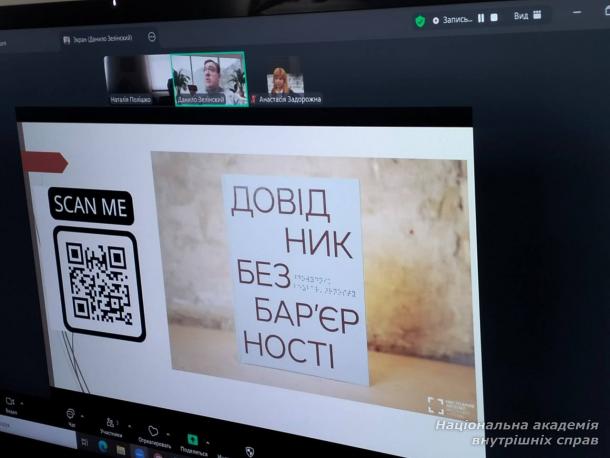Click the SCAN ME label on slide
Viewport: 610px width, 458px height.
pos(91,206)
